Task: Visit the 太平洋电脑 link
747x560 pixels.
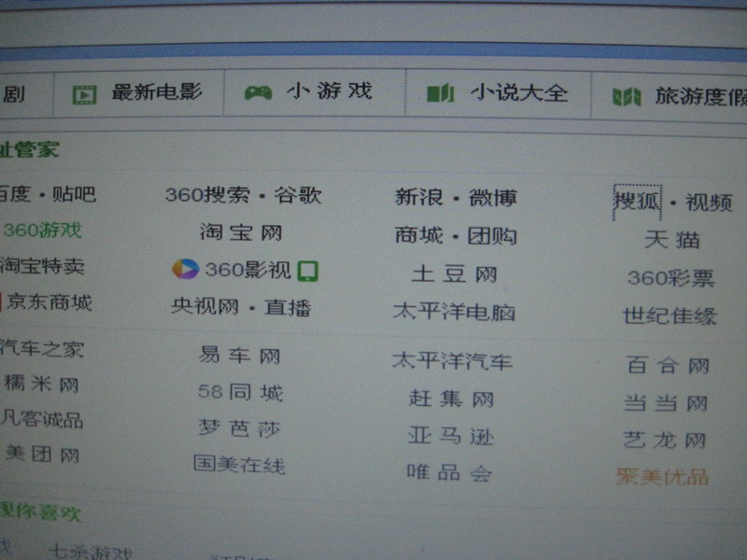Action: tap(454, 313)
